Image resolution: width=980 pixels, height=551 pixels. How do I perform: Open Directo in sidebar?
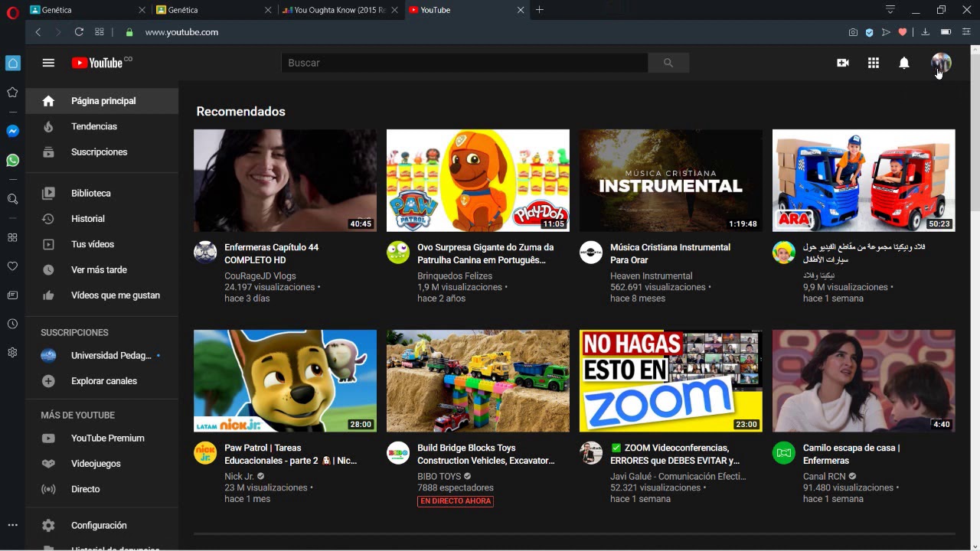102,489
